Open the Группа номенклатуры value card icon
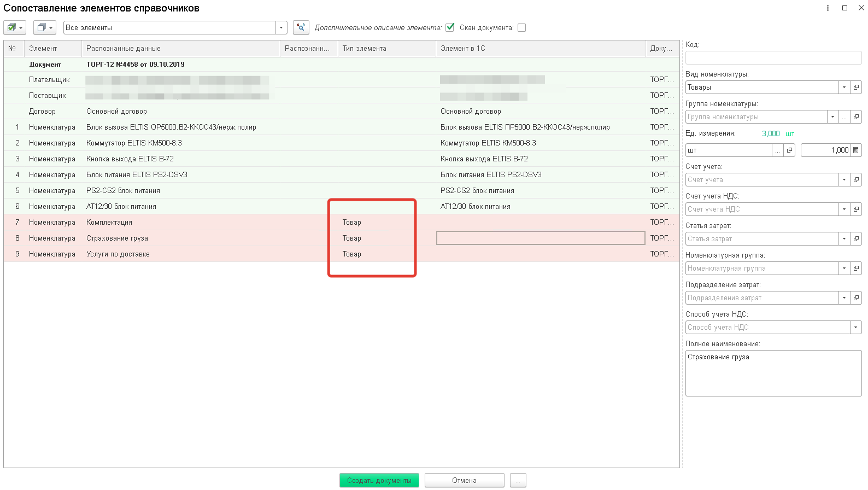Image resolution: width=868 pixels, height=490 pixels. 856,117
